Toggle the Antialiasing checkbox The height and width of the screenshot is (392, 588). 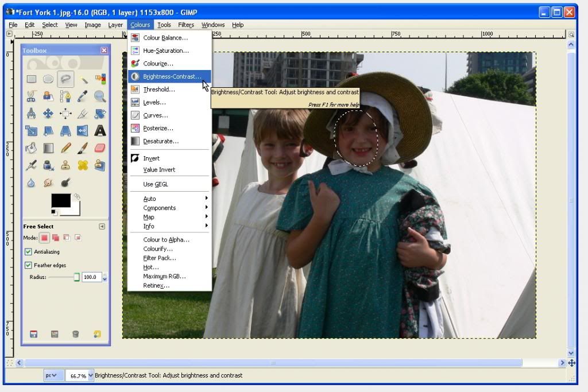click(x=28, y=251)
